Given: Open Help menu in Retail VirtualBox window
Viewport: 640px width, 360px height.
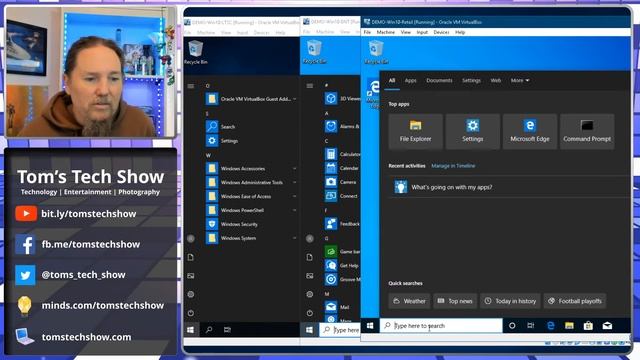Looking at the screenshot, I should tap(460, 32).
